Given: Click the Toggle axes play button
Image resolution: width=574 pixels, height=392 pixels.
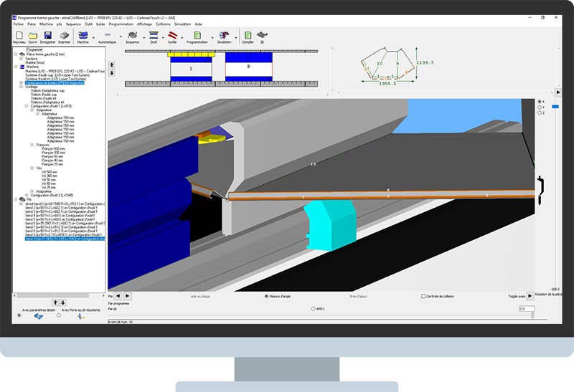Looking at the screenshot, I should [x=530, y=295].
